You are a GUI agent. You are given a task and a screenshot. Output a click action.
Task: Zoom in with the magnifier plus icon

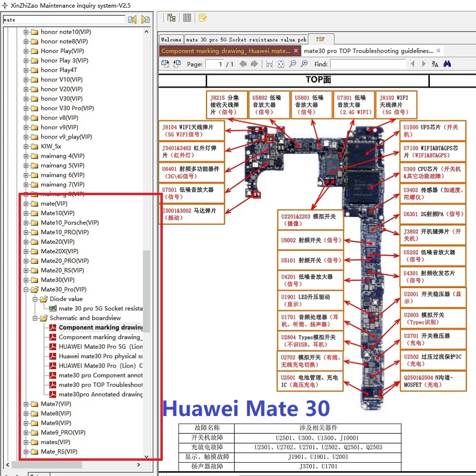tap(304, 64)
